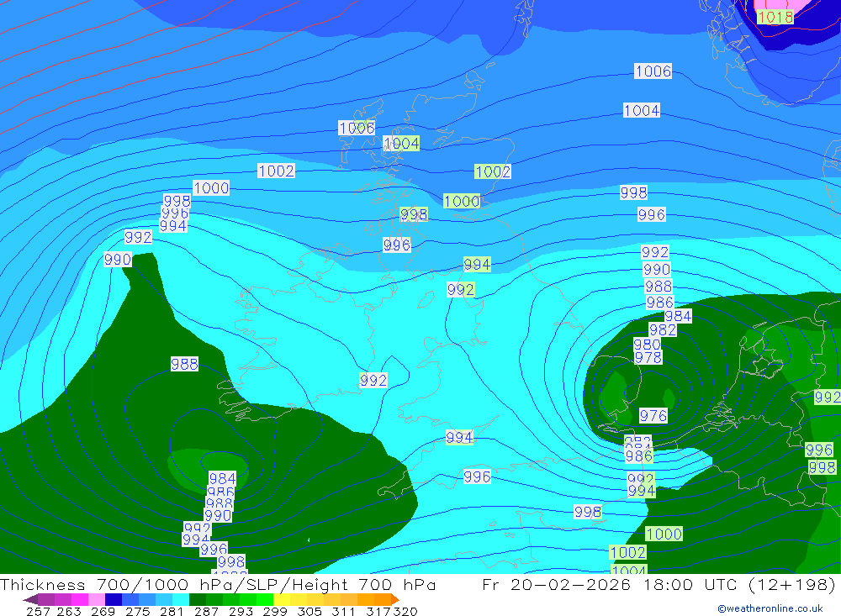Image resolution: width=841 pixels, height=616 pixels.
Task: Select the 982 isobar label
Action: (663, 329)
